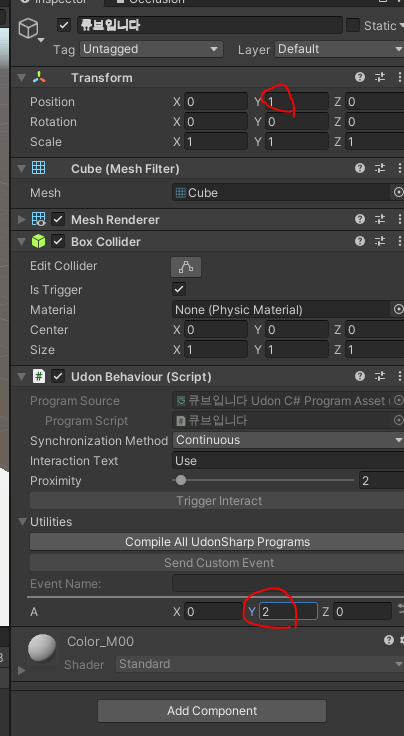Open Udon Behaviour three-dot options menu

click(x=399, y=376)
